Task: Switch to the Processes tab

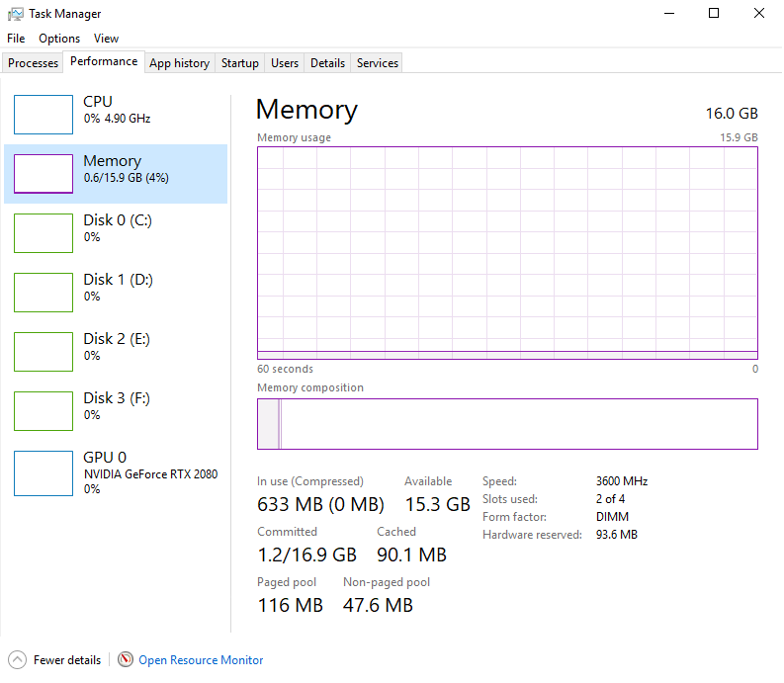Action: (x=33, y=63)
